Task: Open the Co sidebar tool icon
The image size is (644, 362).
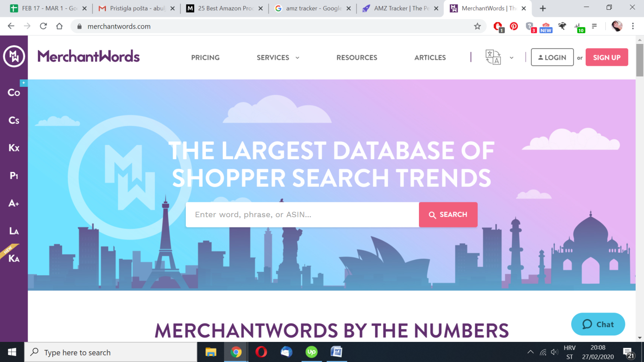Action: point(14,92)
